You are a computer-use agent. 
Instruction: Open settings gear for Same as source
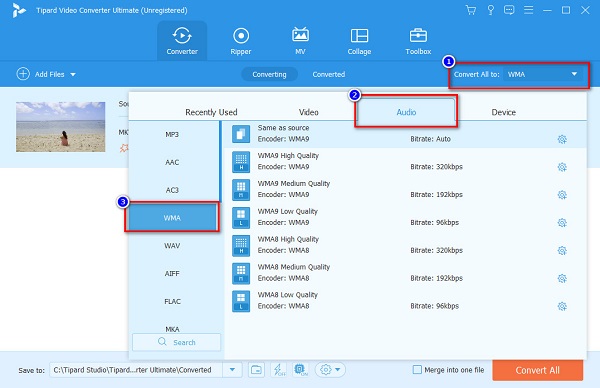tap(562, 139)
